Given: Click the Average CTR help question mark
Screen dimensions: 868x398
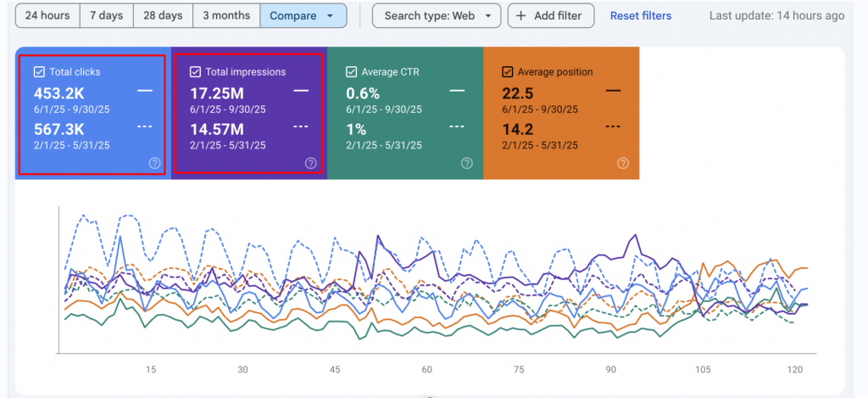Looking at the screenshot, I should click(467, 163).
